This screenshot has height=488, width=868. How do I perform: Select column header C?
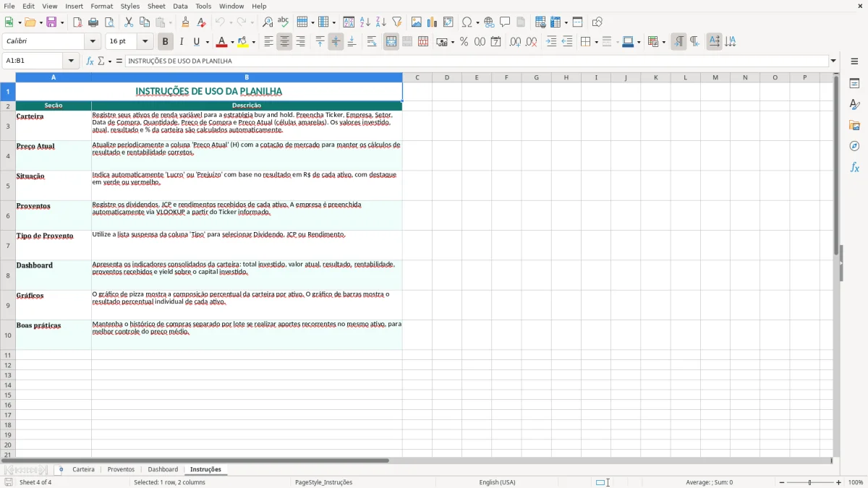click(417, 77)
